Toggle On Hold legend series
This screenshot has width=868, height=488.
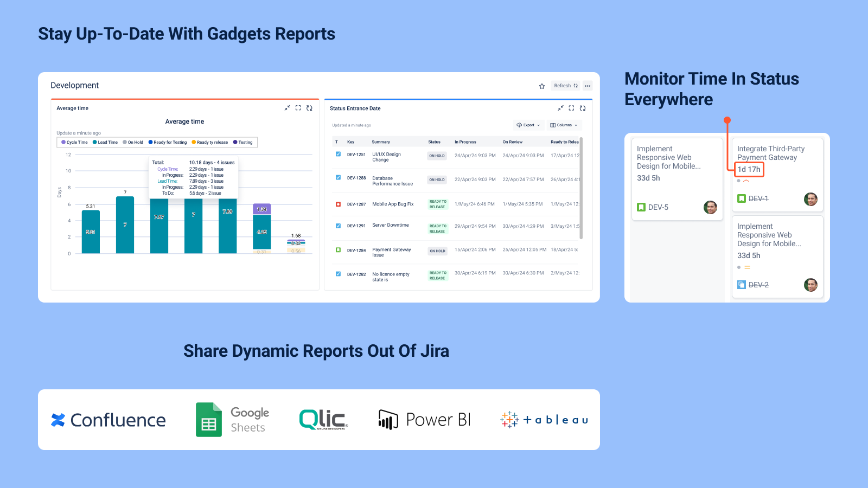[133, 142]
